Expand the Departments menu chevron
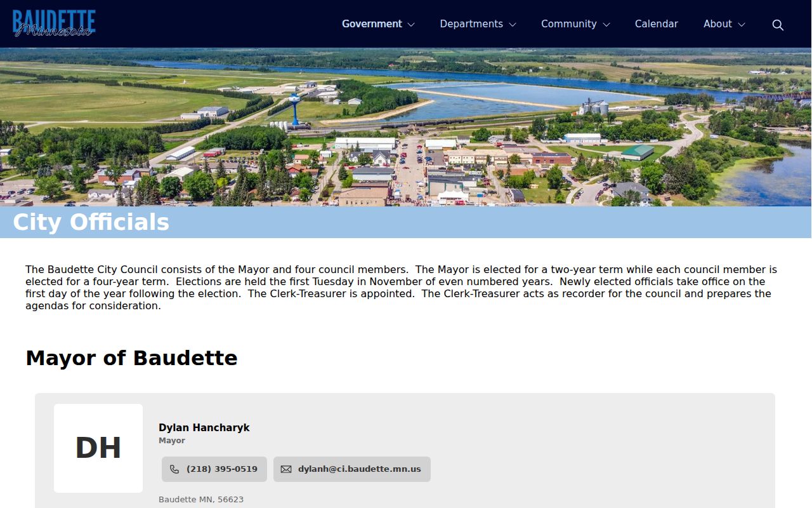Image resolution: width=812 pixels, height=508 pixels. point(513,25)
